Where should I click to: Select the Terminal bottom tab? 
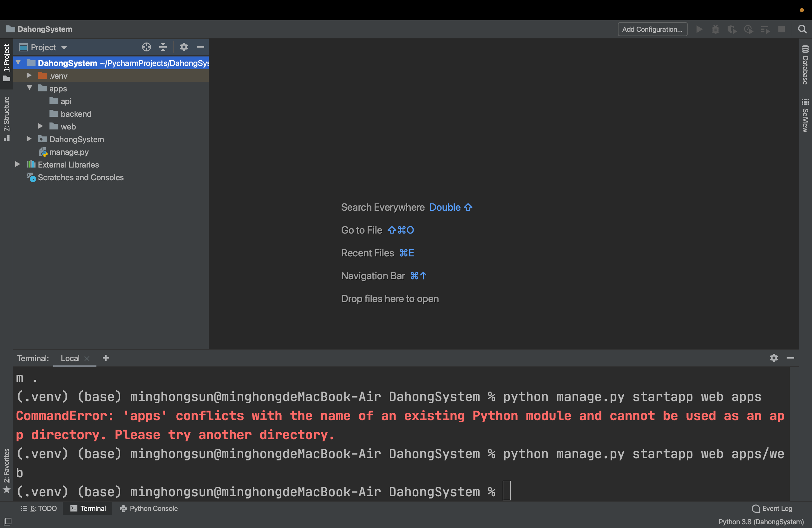88,509
